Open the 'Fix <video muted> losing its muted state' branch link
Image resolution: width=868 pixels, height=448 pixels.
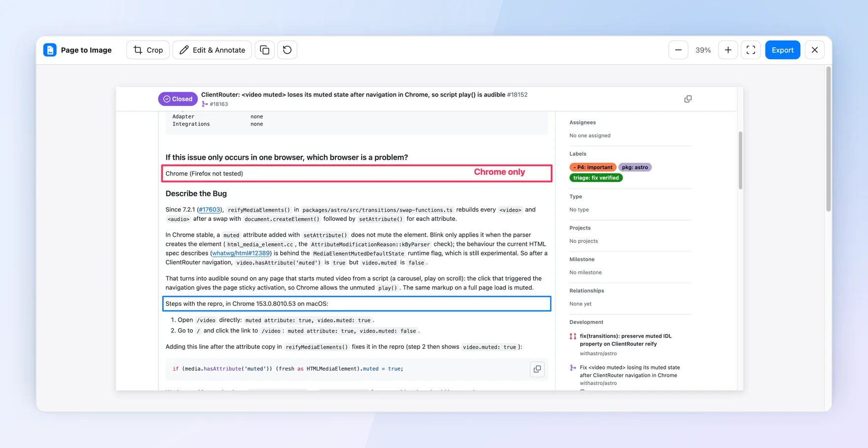coord(630,372)
